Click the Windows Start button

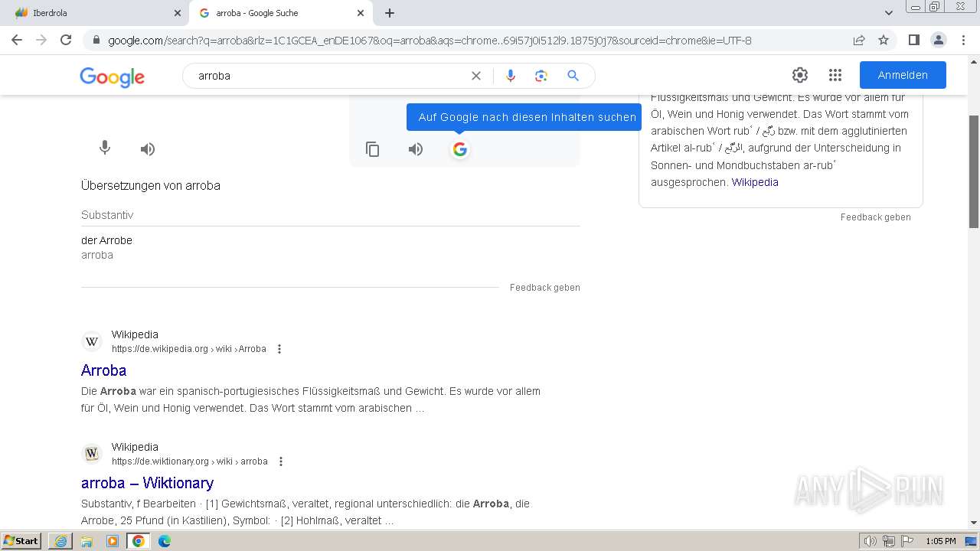coord(21,541)
